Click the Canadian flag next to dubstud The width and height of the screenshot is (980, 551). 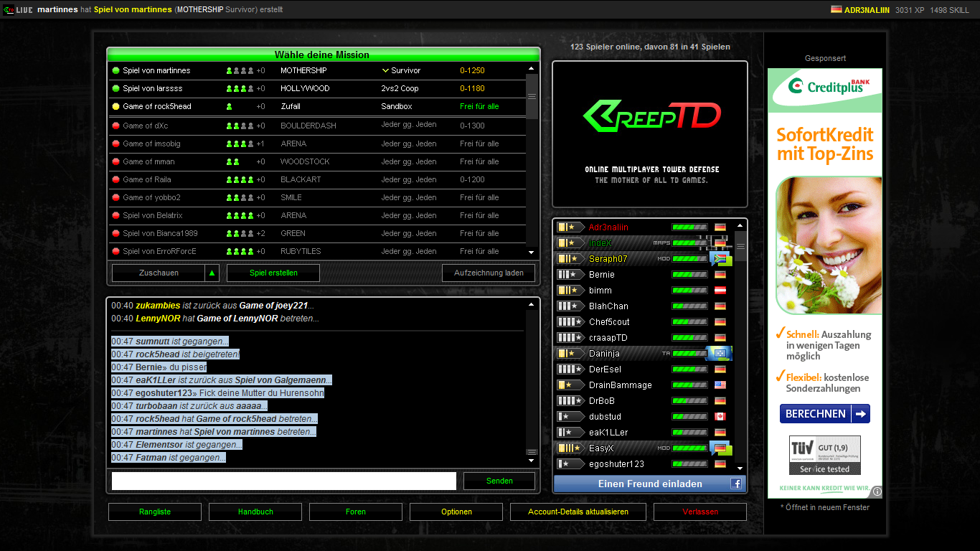pos(720,417)
